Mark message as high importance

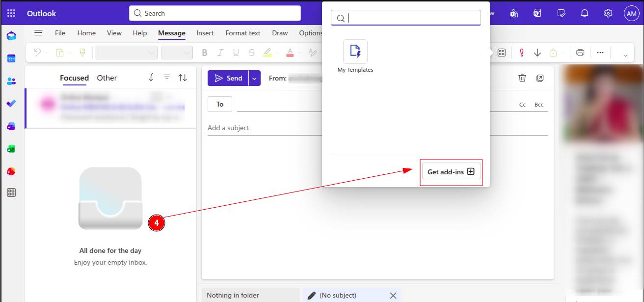[522, 53]
